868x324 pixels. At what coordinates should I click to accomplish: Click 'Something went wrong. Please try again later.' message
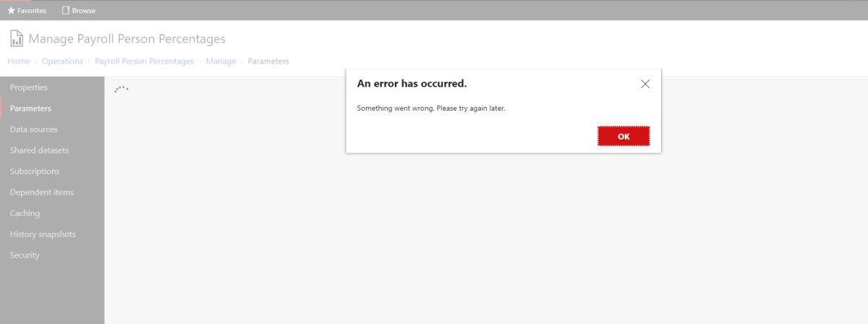click(x=431, y=108)
